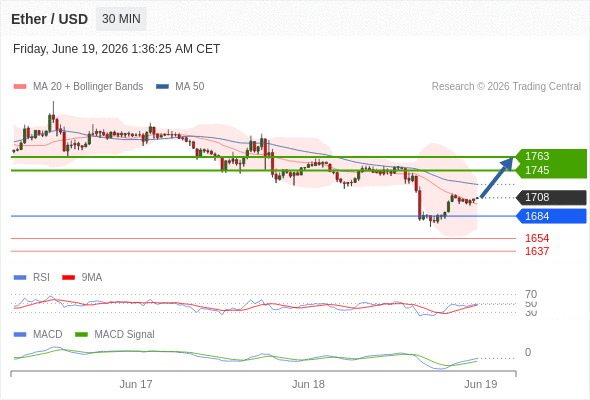Click the blue RSI legend swatch

pos(20,278)
